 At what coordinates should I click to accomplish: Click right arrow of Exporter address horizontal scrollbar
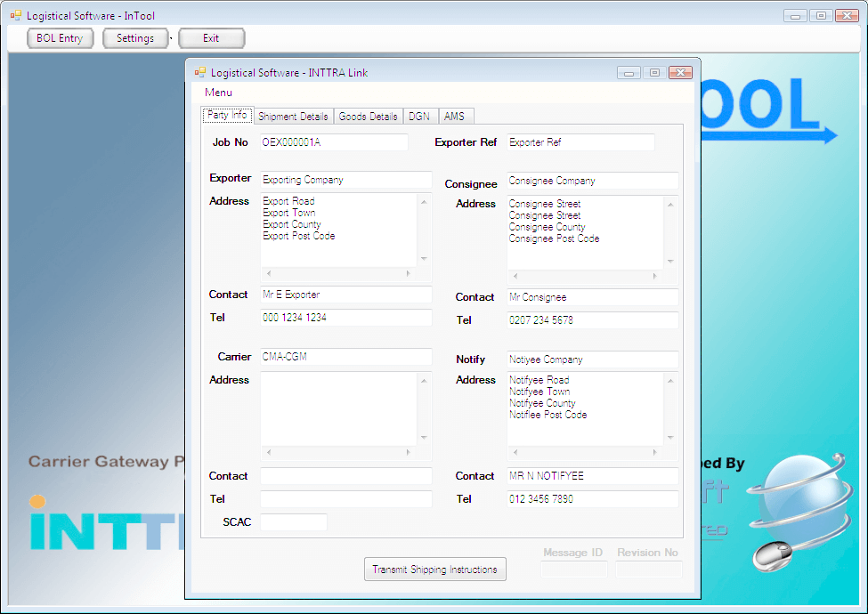[409, 273]
